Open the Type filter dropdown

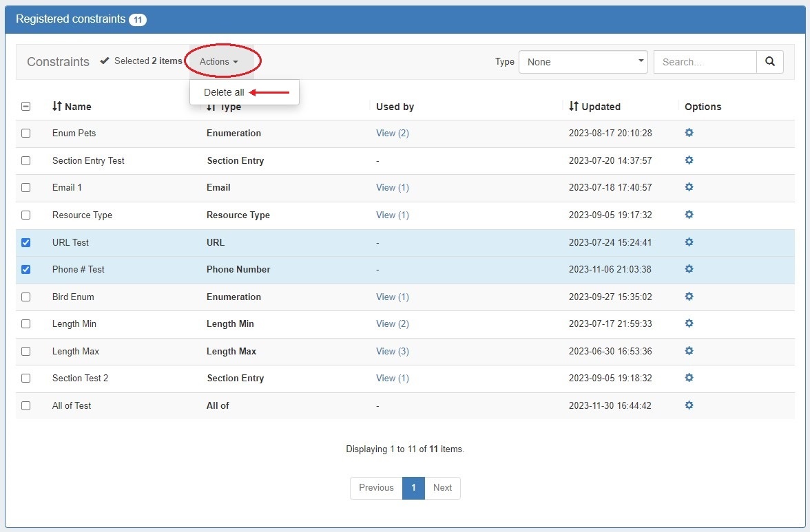[x=583, y=62]
